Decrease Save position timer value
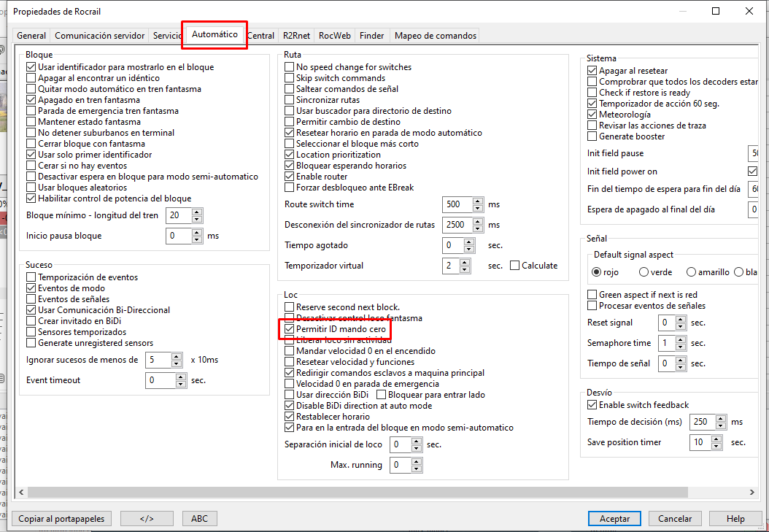The image size is (769, 532). (716, 446)
